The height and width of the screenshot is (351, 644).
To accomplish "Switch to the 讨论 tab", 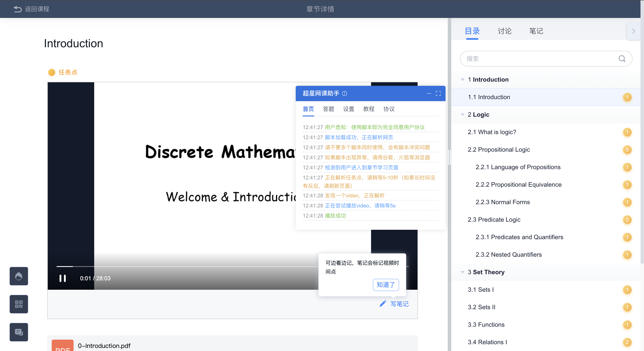I will 504,31.
